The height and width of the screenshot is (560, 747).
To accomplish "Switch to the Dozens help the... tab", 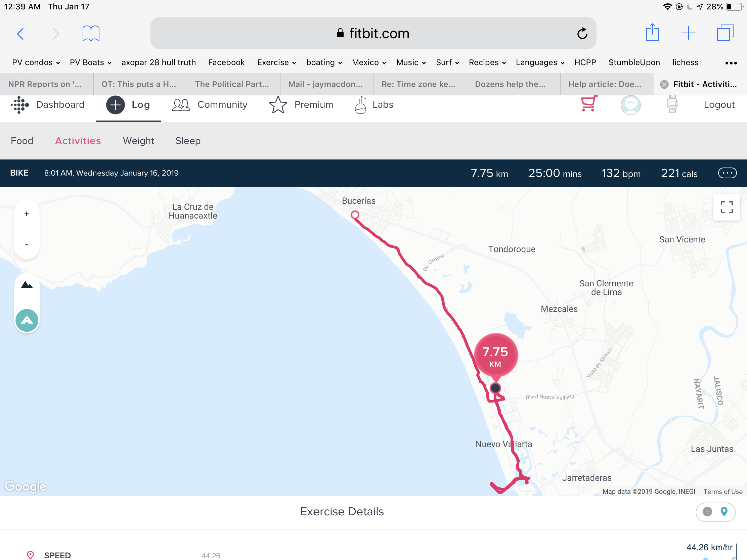I will 513,84.
